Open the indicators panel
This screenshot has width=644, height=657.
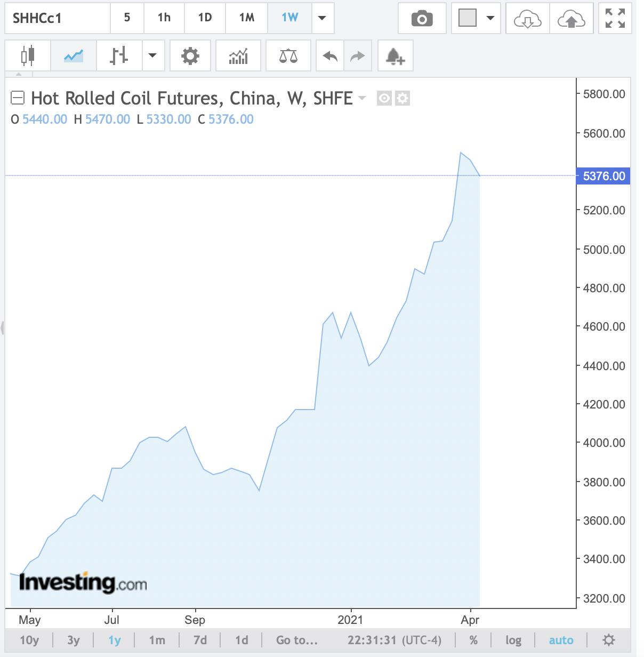238,55
